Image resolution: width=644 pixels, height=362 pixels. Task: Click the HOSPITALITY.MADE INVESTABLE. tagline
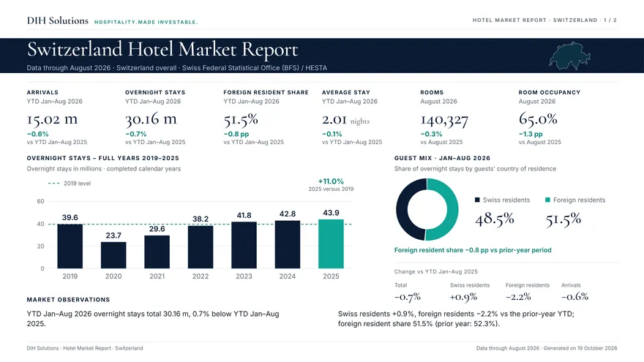tap(146, 22)
